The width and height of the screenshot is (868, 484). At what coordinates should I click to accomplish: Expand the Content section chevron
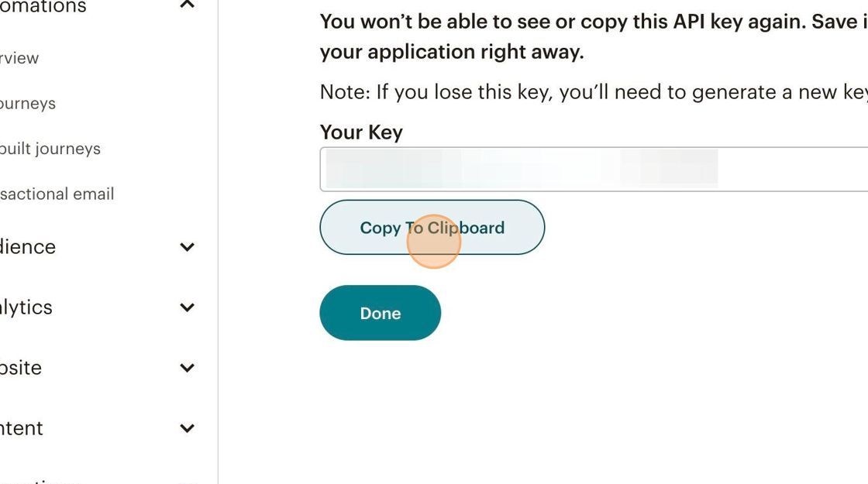[x=187, y=428]
